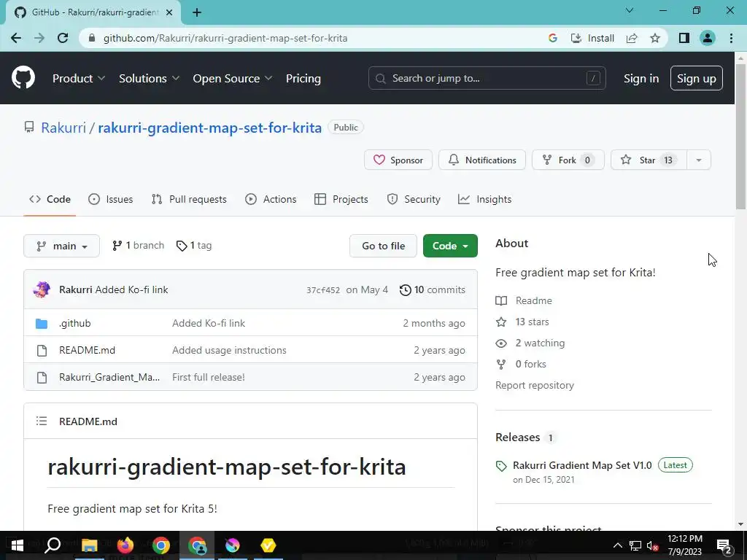Open the star lists dropdown arrow
The height and width of the screenshot is (560, 747).
[699, 160]
